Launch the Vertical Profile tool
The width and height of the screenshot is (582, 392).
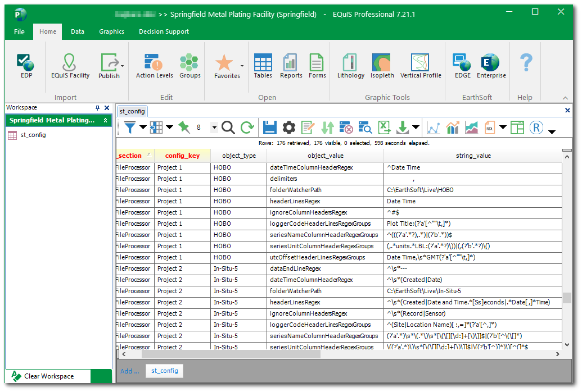coord(420,63)
